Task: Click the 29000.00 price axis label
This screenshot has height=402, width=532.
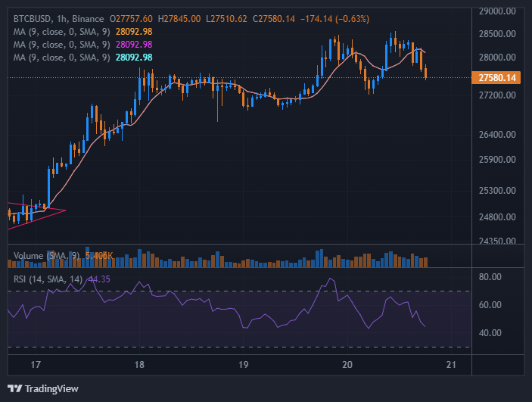Action: click(497, 11)
